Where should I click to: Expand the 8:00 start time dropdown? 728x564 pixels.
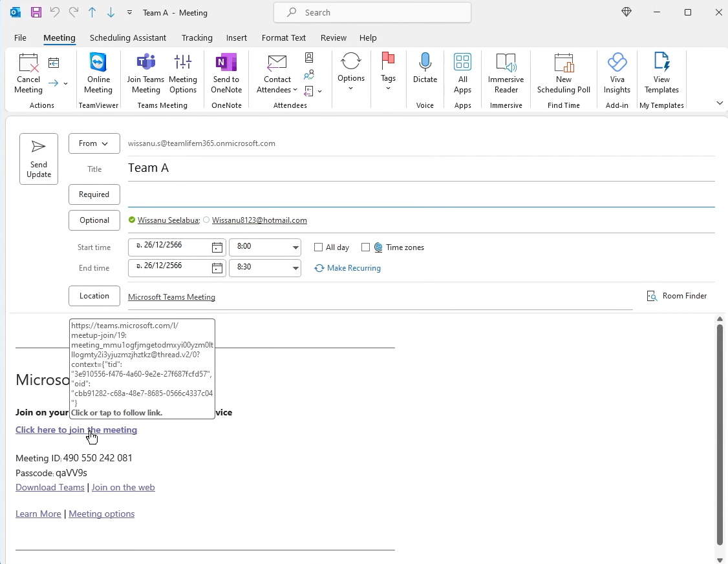point(295,247)
